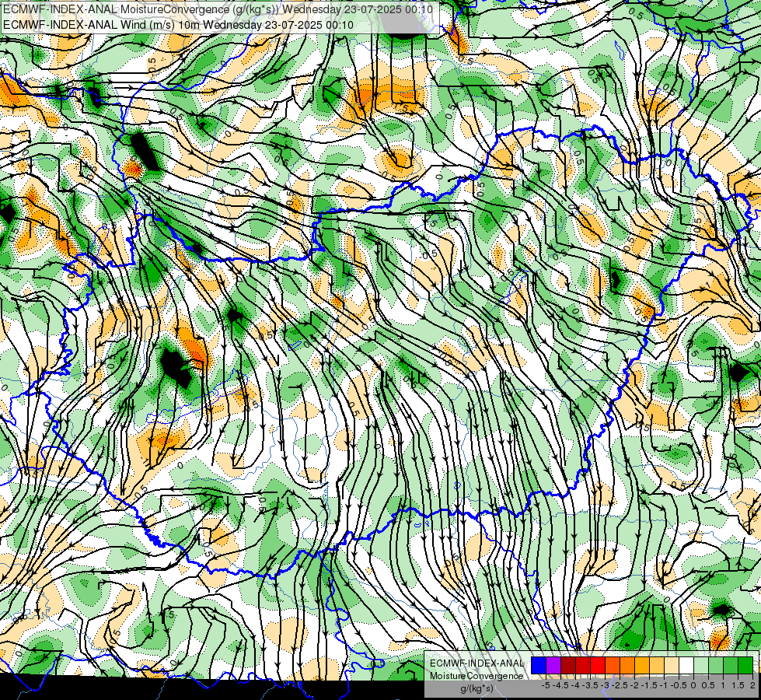Click the MoistureConvergence title line at top
761x700 pixels.
pyautogui.click(x=218, y=9)
